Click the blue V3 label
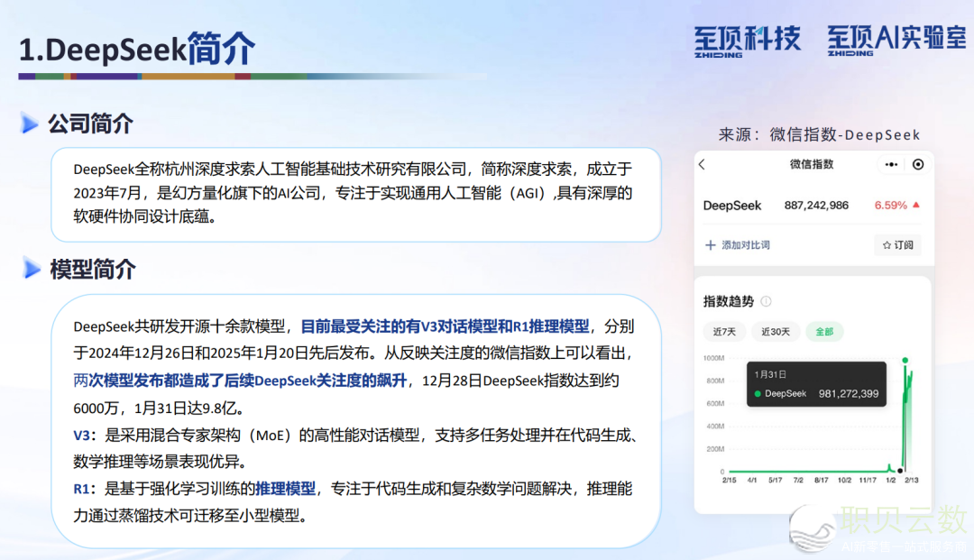This screenshot has height=560, width=974. [81, 436]
